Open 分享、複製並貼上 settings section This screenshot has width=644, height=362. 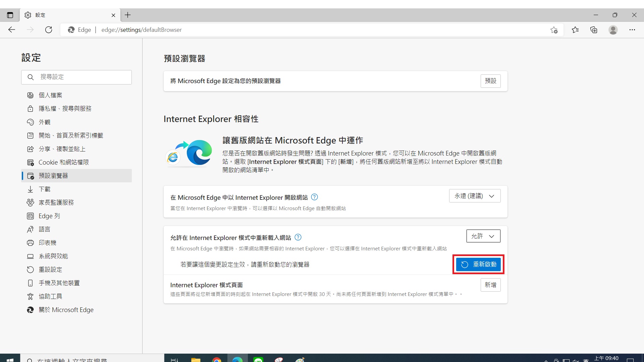pos(76,149)
